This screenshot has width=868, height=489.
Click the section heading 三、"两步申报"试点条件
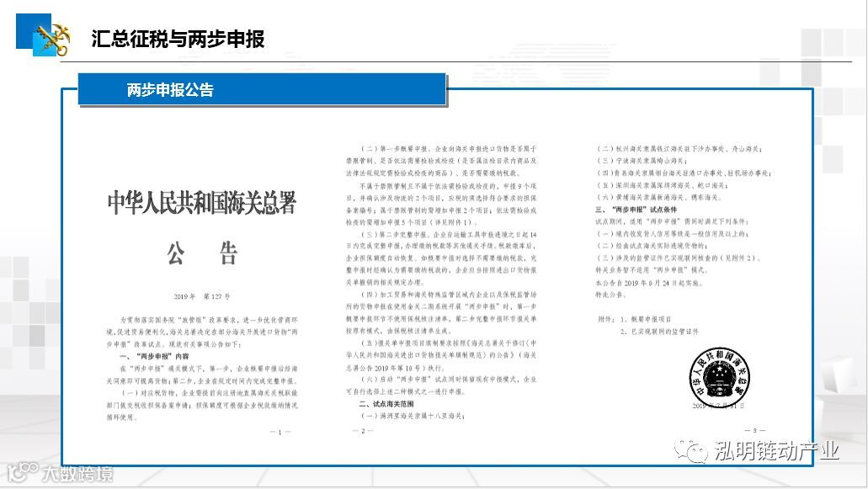636,210
